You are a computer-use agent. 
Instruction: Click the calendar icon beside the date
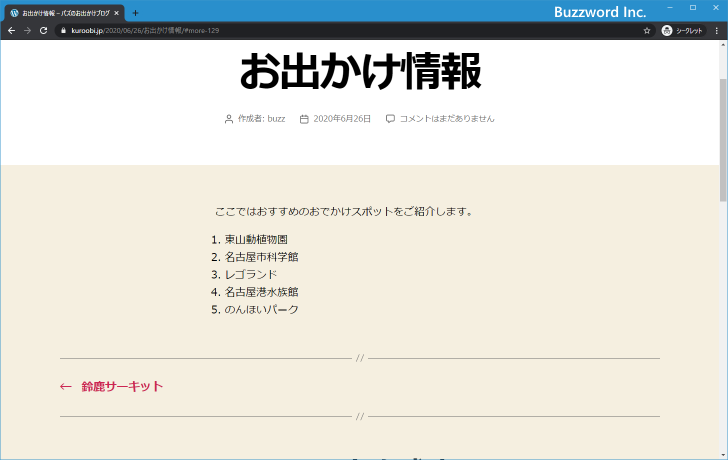304,119
